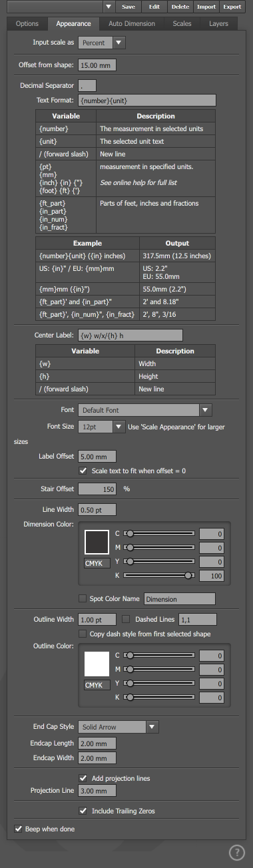This screenshot has height=868, width=253.
Task: Click the Outline Color M value field
Action: (x=212, y=670)
